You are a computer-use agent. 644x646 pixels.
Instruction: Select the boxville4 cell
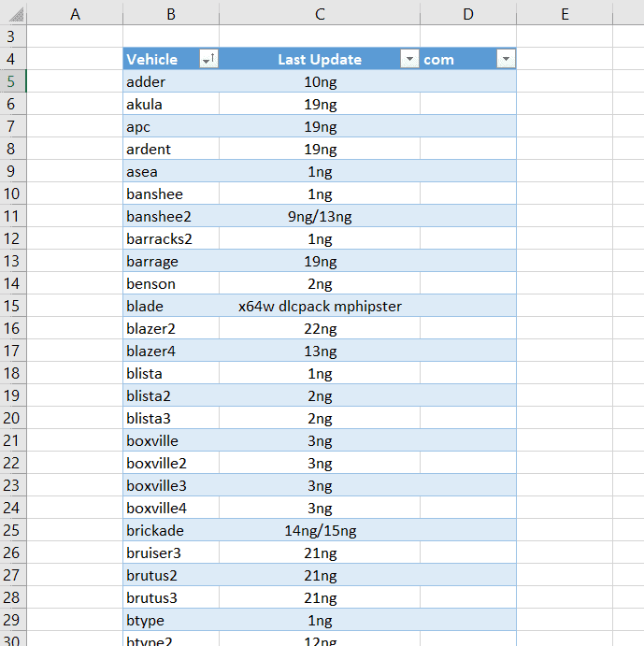171,508
